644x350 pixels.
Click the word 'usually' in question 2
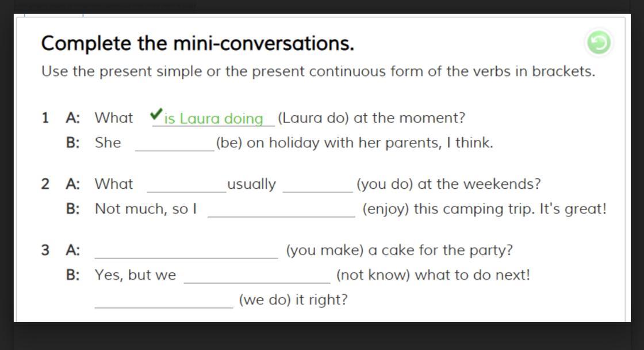point(251,184)
